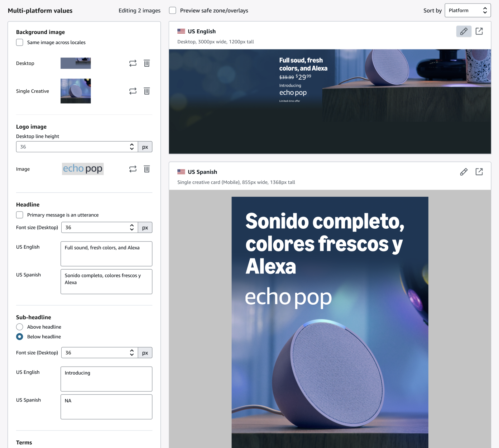Select Below headline radio option

point(20,337)
